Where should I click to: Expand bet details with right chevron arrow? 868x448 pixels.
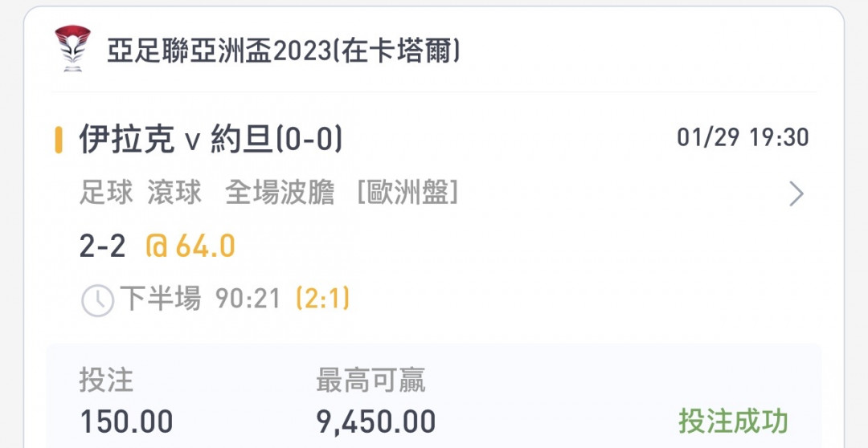(796, 193)
